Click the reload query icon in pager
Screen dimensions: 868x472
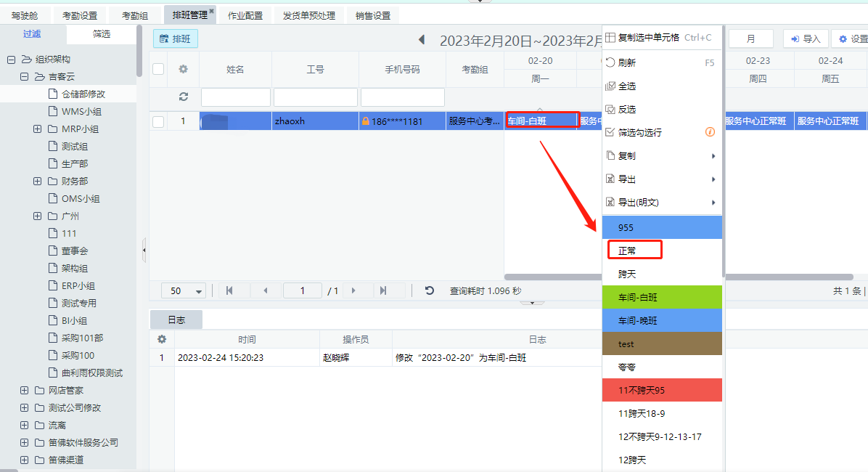tap(430, 290)
